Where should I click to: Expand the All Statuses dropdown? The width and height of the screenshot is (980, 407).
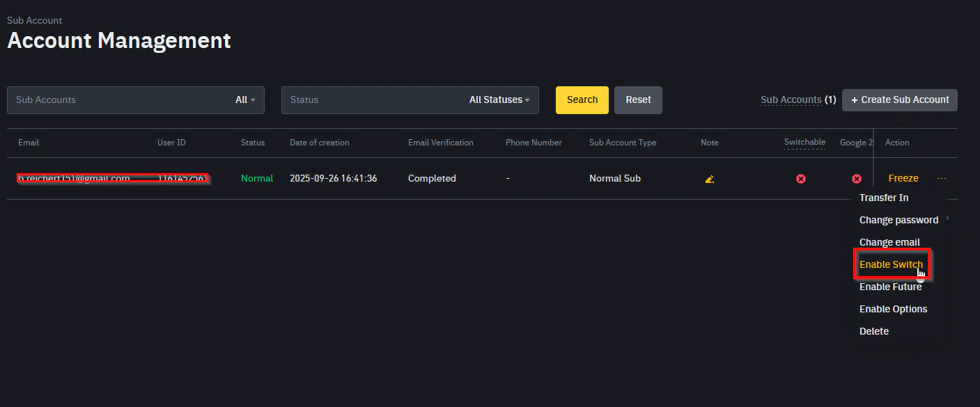click(499, 99)
